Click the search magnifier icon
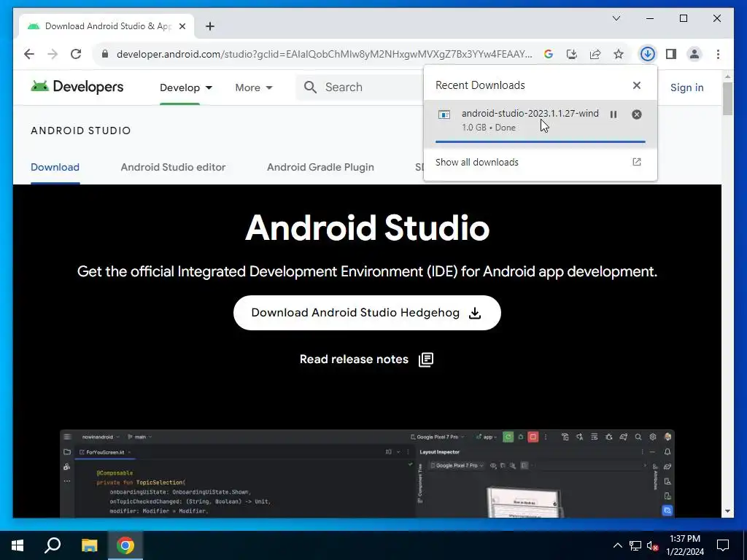This screenshot has height=560, width=747. pyautogui.click(x=310, y=87)
